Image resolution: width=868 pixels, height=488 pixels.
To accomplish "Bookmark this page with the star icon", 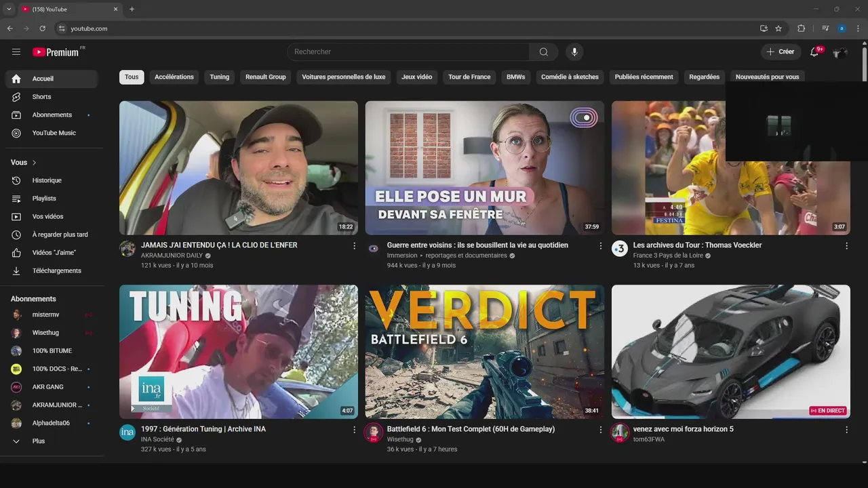I will [778, 28].
